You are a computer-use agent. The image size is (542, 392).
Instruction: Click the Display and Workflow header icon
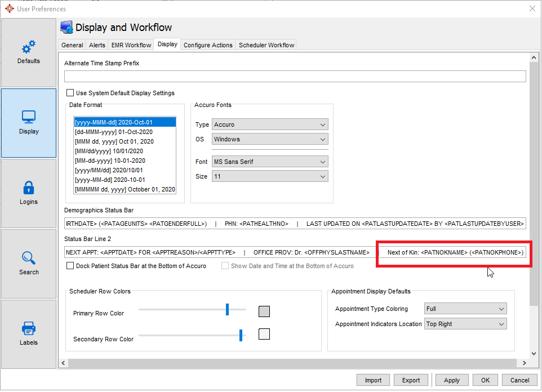click(x=67, y=28)
